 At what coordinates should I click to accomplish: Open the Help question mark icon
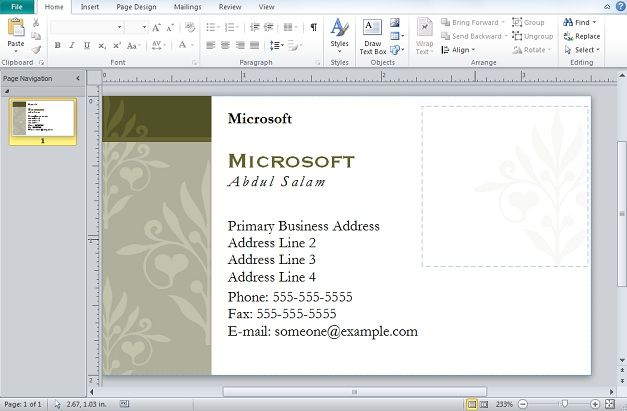[x=621, y=6]
